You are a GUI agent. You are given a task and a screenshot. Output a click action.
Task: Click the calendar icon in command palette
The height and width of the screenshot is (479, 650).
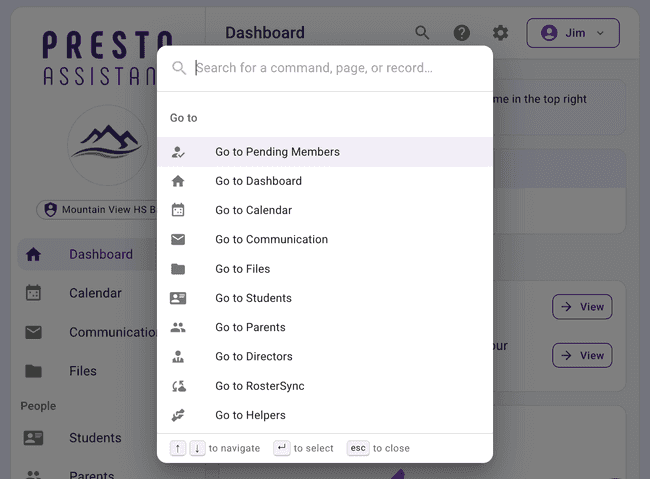point(178,210)
